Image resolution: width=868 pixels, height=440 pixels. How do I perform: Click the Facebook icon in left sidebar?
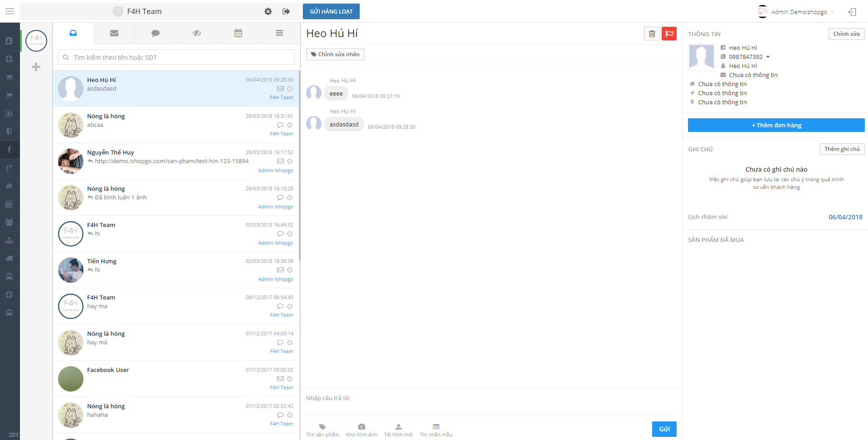click(x=9, y=150)
